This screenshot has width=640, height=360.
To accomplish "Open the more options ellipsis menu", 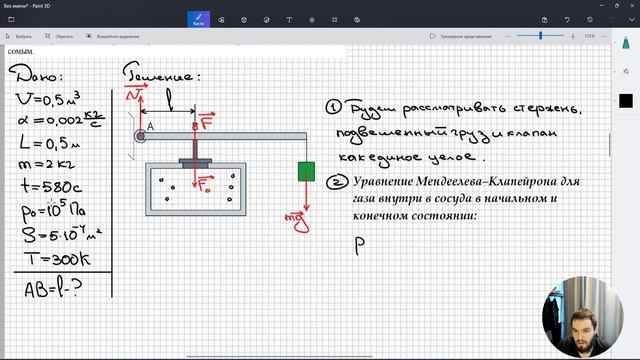I will click(604, 36).
